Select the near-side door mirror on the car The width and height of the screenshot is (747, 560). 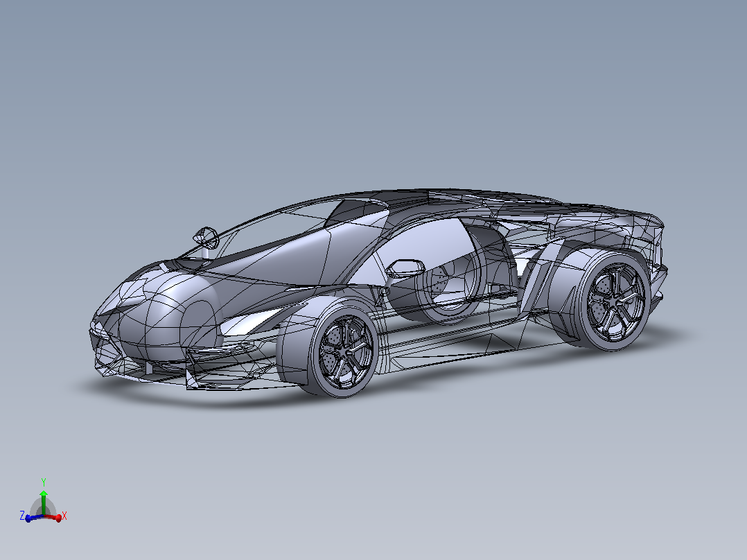point(405,268)
